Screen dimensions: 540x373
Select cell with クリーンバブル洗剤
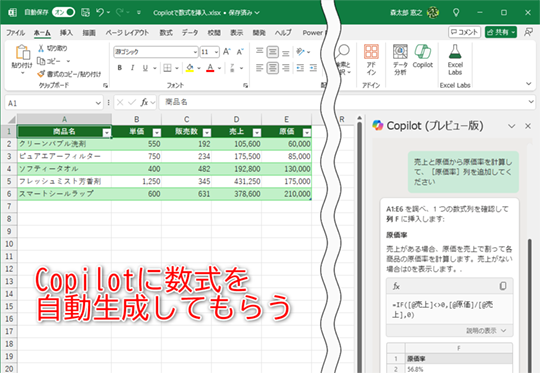tap(64, 144)
